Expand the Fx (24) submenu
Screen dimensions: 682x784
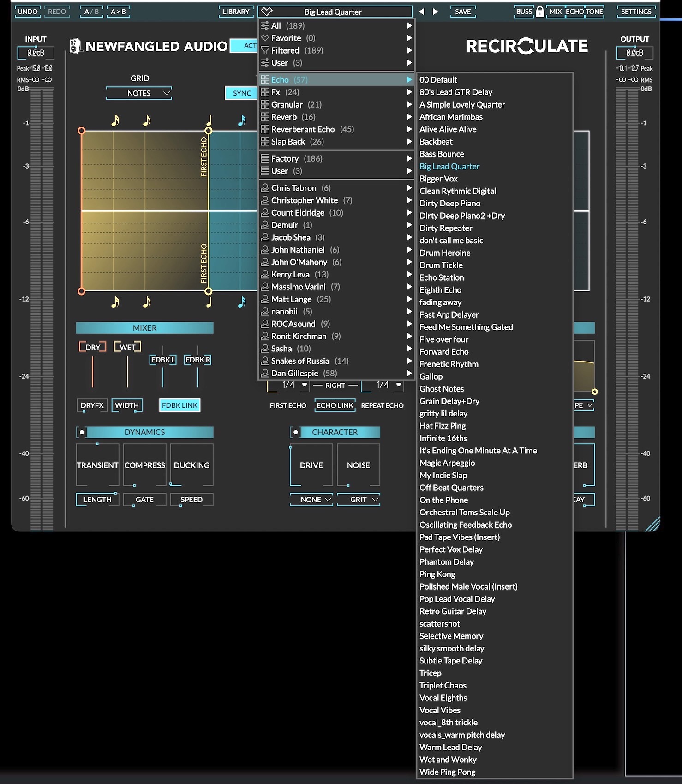coord(337,92)
